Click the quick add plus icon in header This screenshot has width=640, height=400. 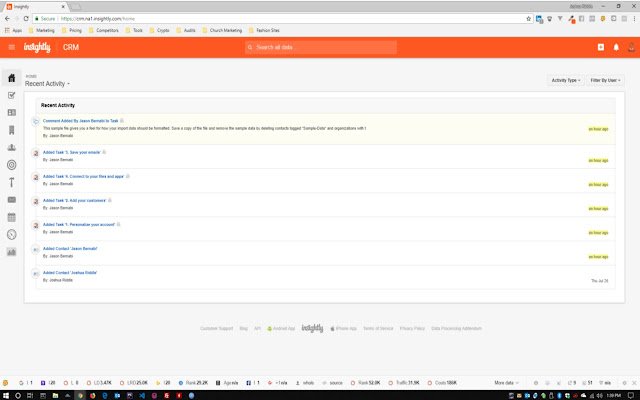[601, 47]
